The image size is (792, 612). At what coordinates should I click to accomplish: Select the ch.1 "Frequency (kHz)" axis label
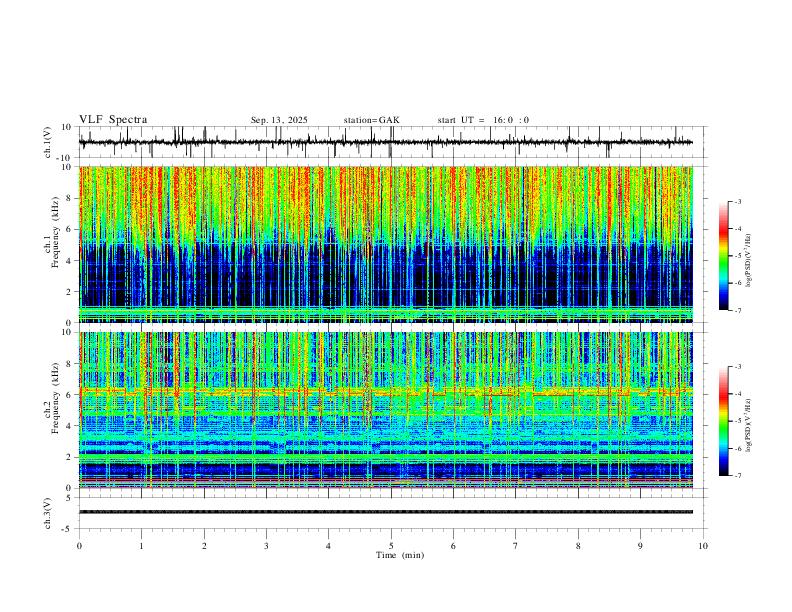(x=56, y=233)
